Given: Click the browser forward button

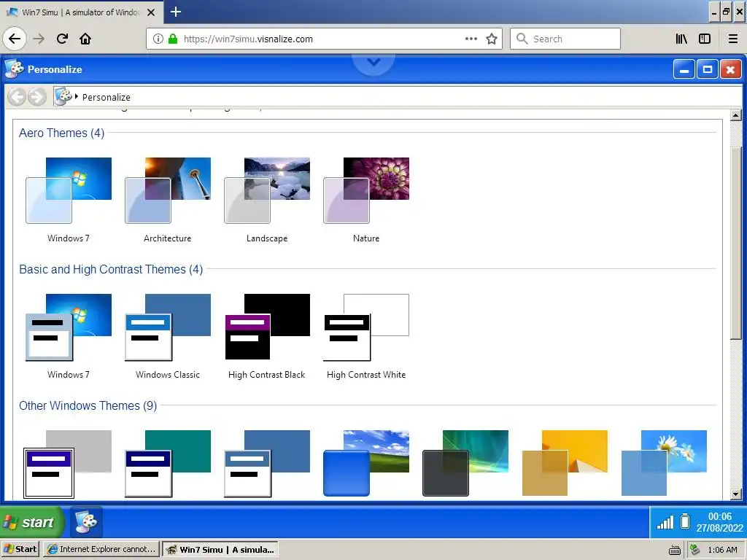Looking at the screenshot, I should coord(39,39).
